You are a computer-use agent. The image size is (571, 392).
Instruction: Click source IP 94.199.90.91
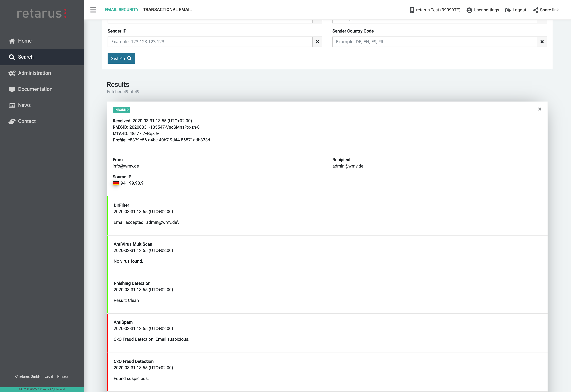click(x=133, y=183)
